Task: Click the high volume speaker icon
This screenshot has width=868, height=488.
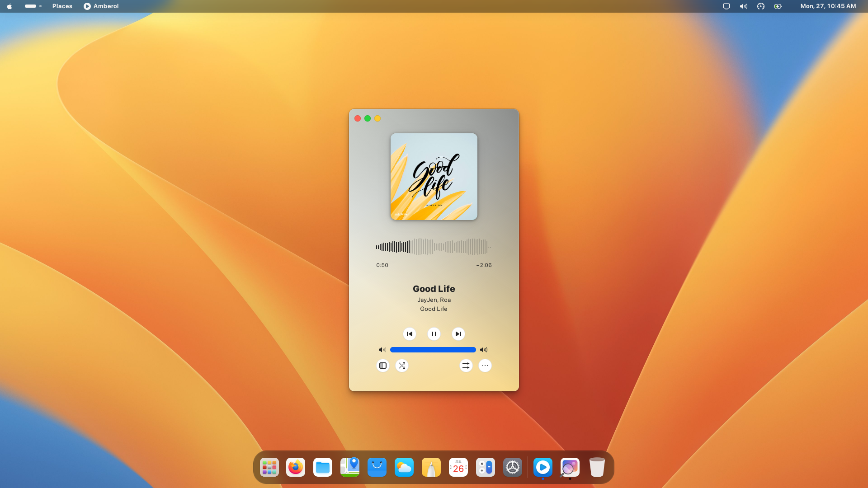Action: click(x=484, y=350)
